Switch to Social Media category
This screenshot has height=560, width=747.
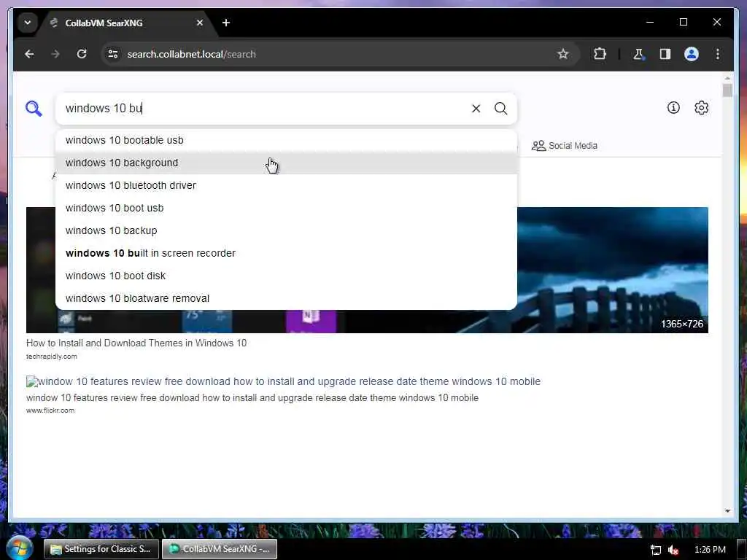click(564, 146)
